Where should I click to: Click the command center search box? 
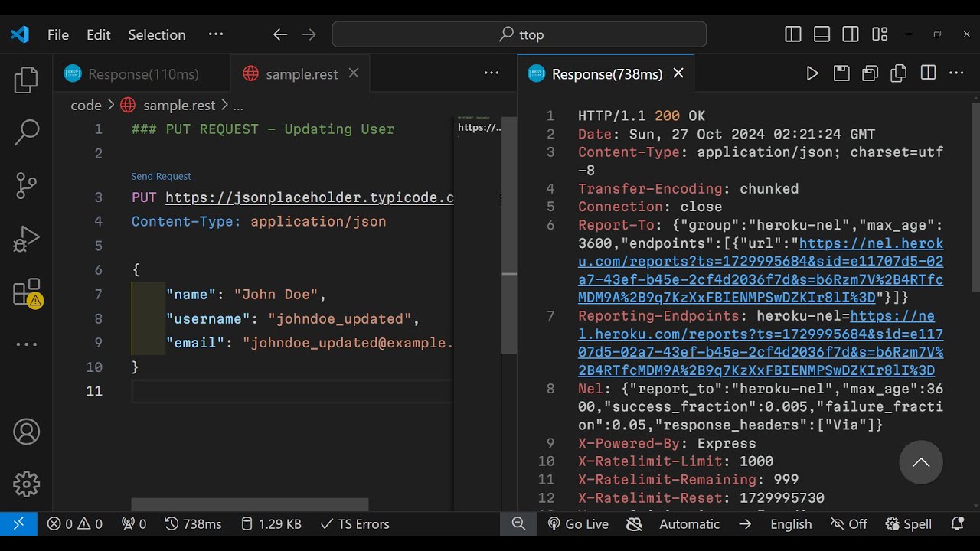point(519,34)
